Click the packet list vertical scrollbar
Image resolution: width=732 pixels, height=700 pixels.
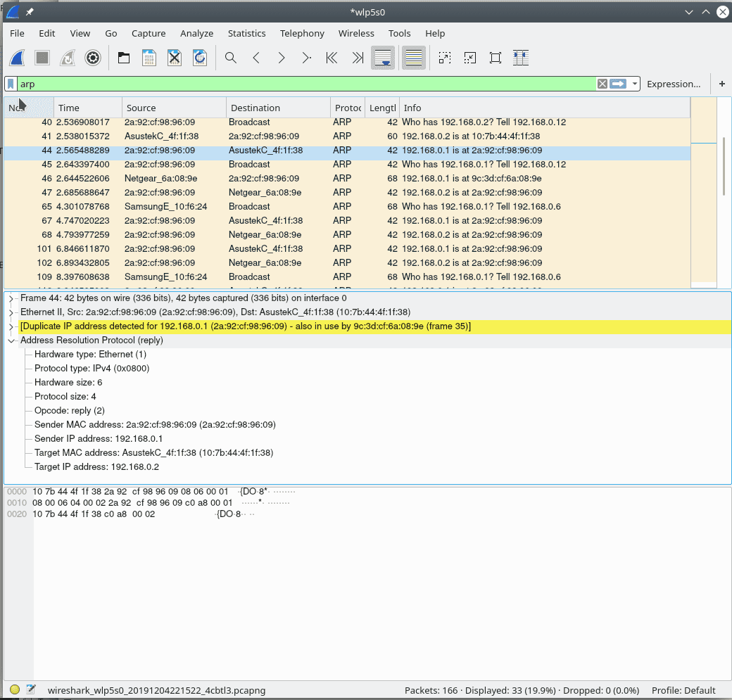pos(724,165)
